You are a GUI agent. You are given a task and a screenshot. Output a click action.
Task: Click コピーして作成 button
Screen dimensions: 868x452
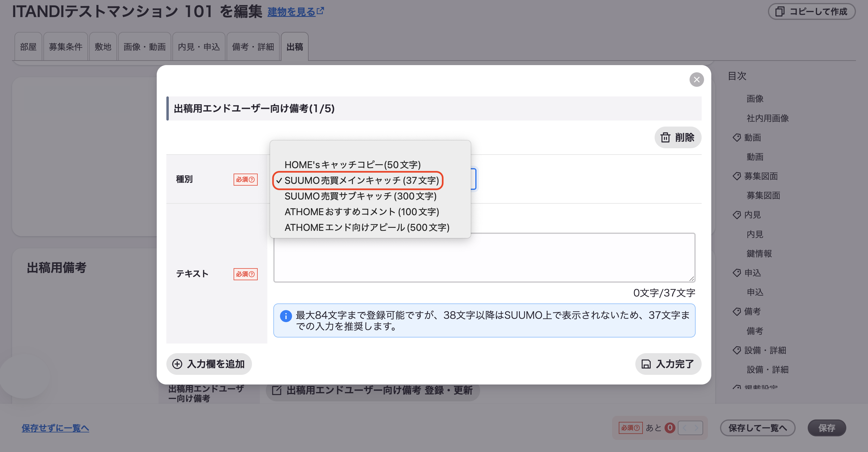coord(812,12)
